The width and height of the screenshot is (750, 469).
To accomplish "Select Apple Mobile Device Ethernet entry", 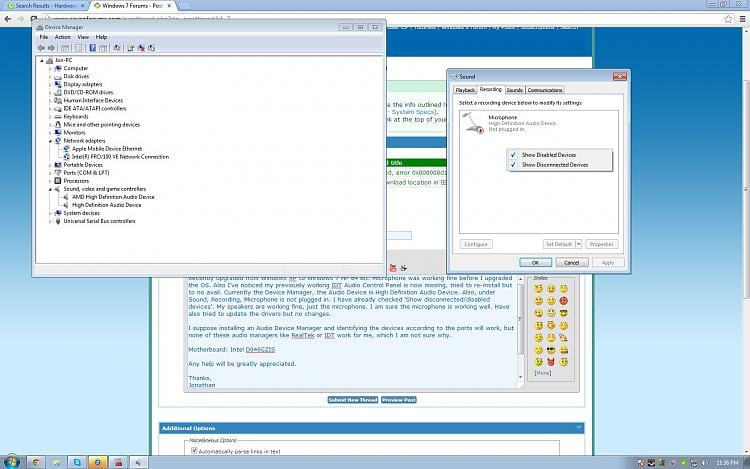I will tap(107, 149).
